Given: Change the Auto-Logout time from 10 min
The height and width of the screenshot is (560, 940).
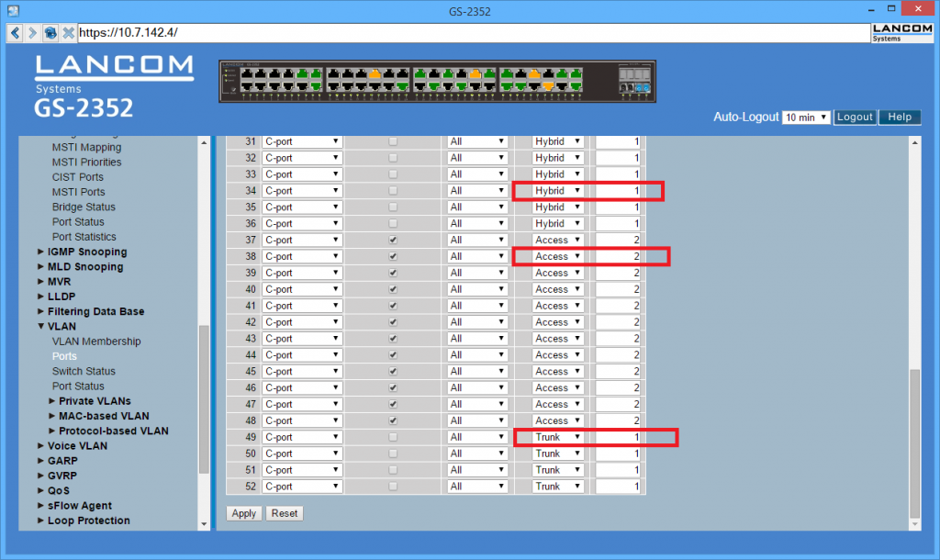Looking at the screenshot, I should pos(806,117).
